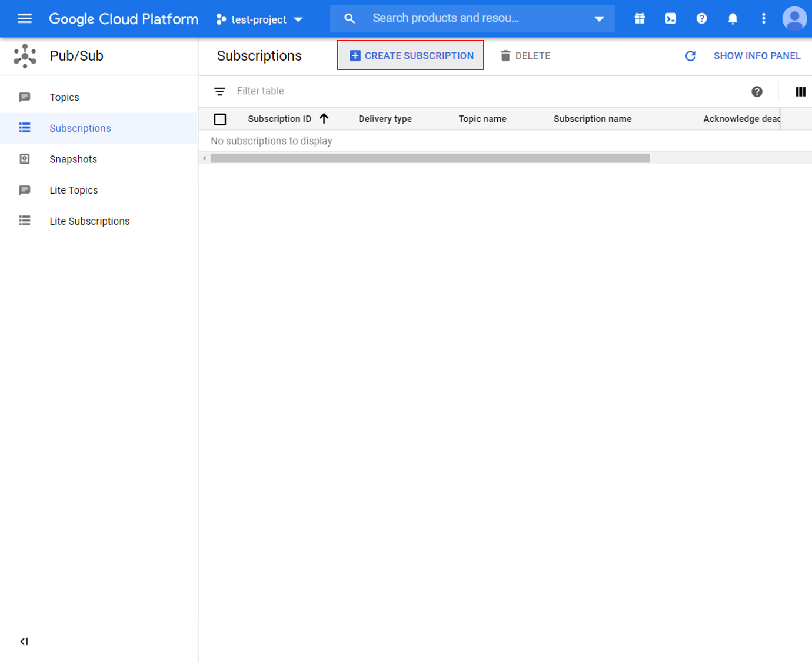Open the gift free trial icon

[x=640, y=19]
